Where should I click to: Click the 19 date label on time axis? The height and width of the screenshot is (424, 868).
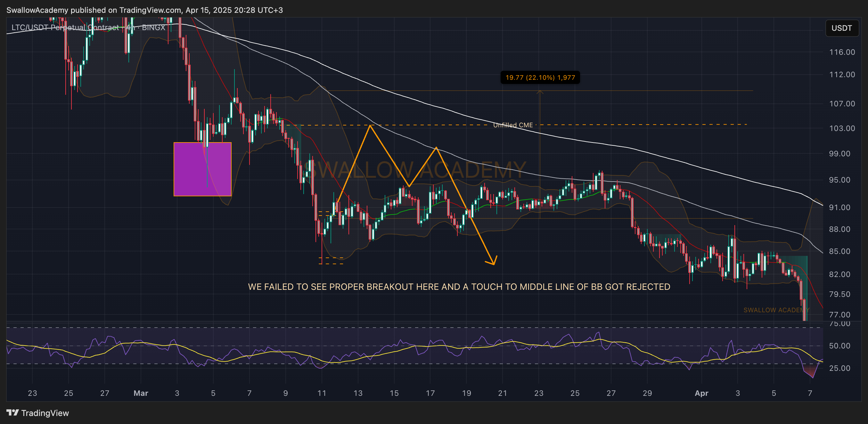(x=466, y=393)
